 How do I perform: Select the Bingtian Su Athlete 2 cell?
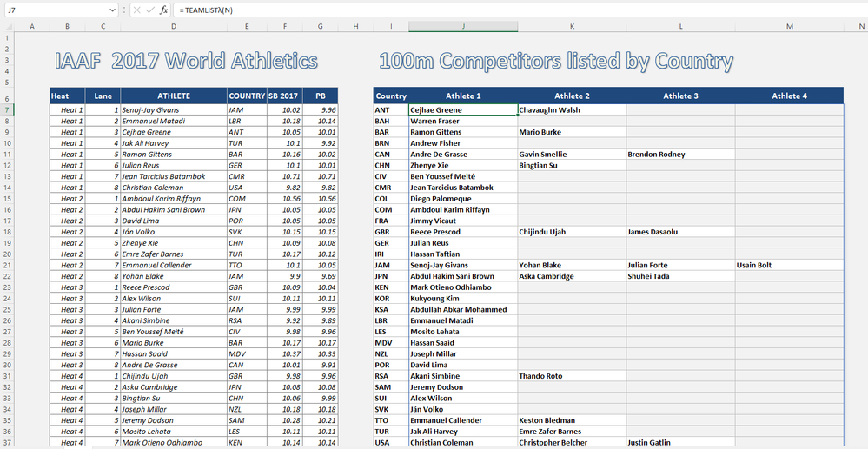tap(572, 166)
